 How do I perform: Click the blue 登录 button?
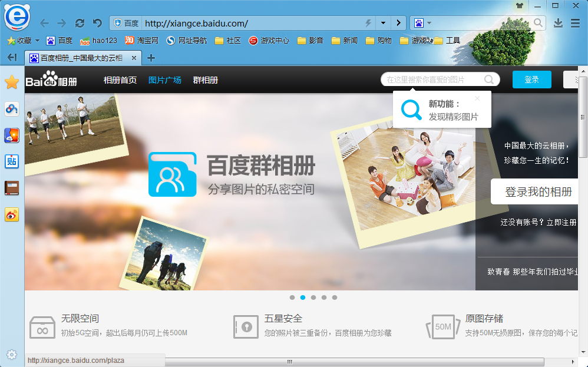(x=532, y=80)
